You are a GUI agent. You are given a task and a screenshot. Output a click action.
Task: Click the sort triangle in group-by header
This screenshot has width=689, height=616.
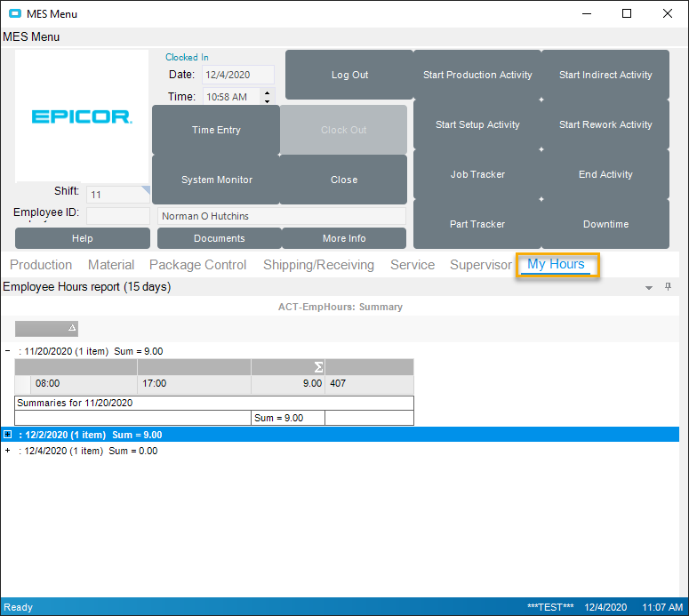(x=72, y=328)
